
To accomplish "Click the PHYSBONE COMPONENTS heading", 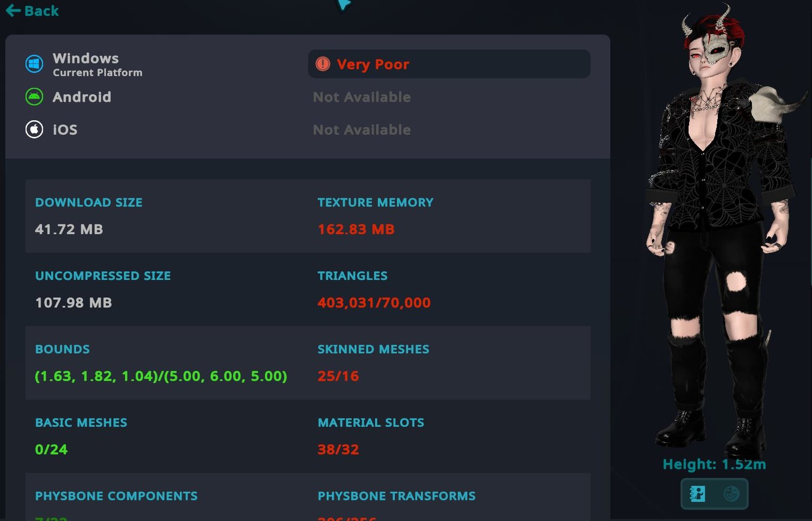I will pos(116,496).
